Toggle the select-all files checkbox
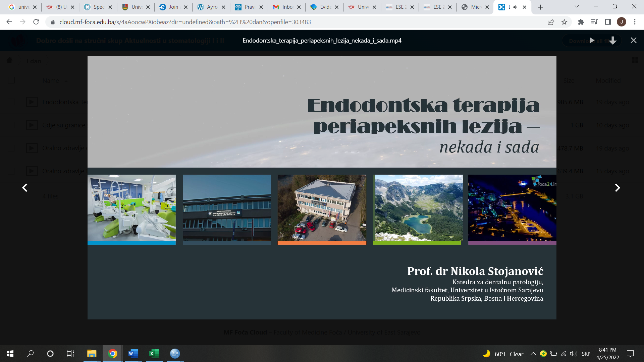The height and width of the screenshot is (362, 644). 11,80
